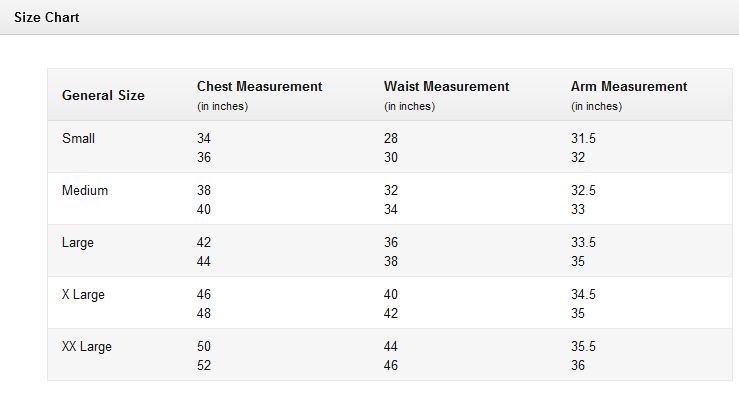Click the "Small" size row label
Viewport: 739px width, 407px height.
point(79,139)
